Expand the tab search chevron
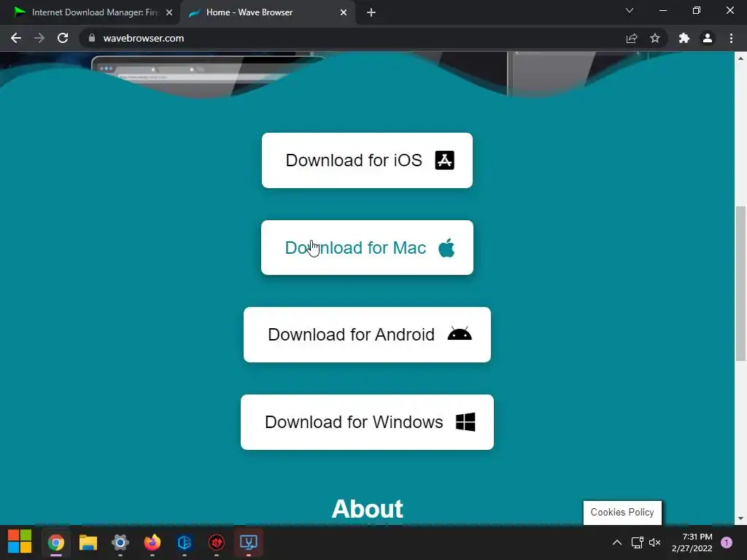The image size is (747, 560). 630,10
